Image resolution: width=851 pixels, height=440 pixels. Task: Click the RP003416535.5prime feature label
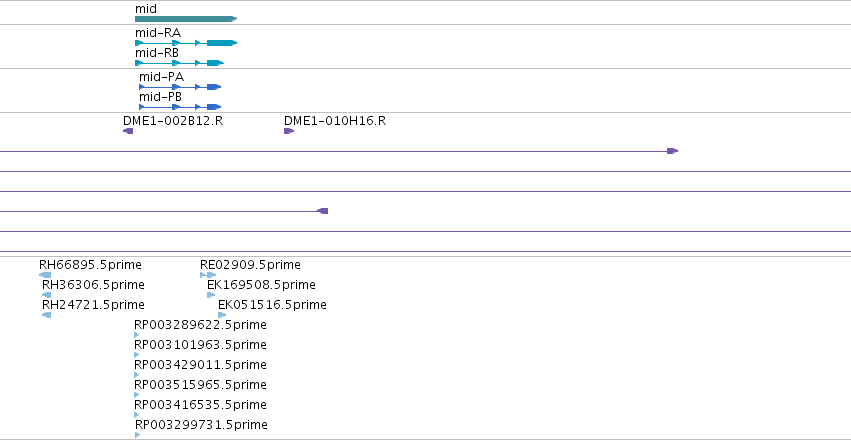(x=200, y=405)
